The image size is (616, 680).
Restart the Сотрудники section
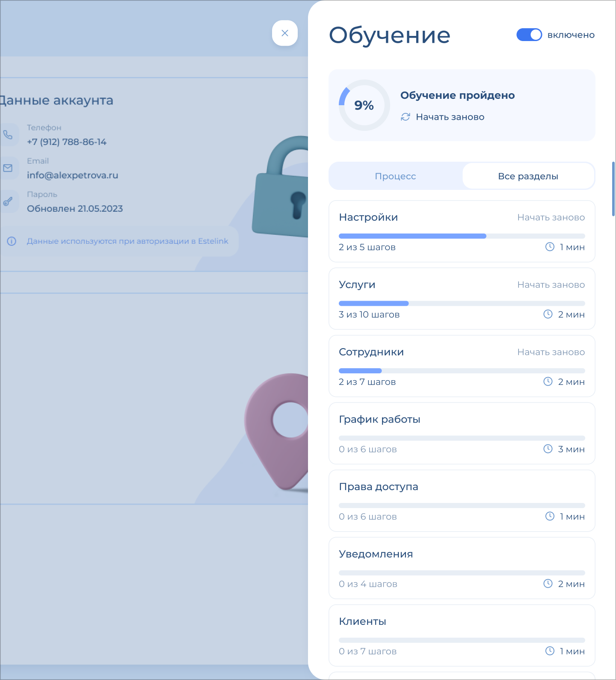551,352
